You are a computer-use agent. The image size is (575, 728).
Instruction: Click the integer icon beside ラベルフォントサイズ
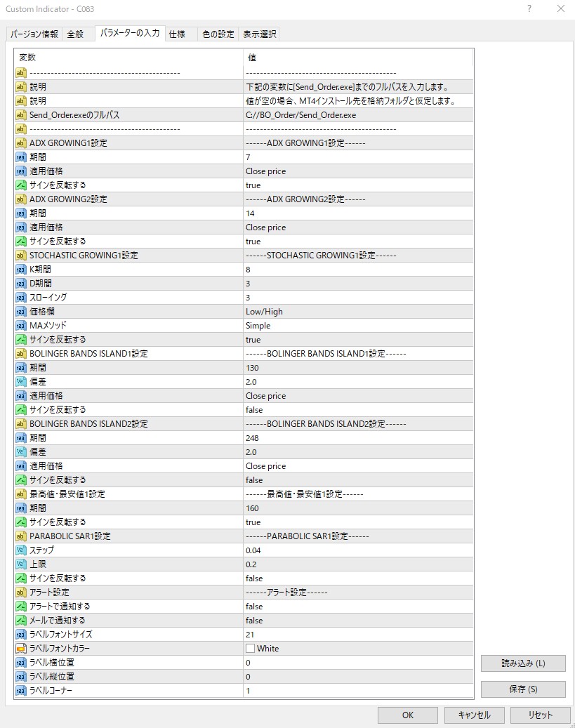pos(21,635)
